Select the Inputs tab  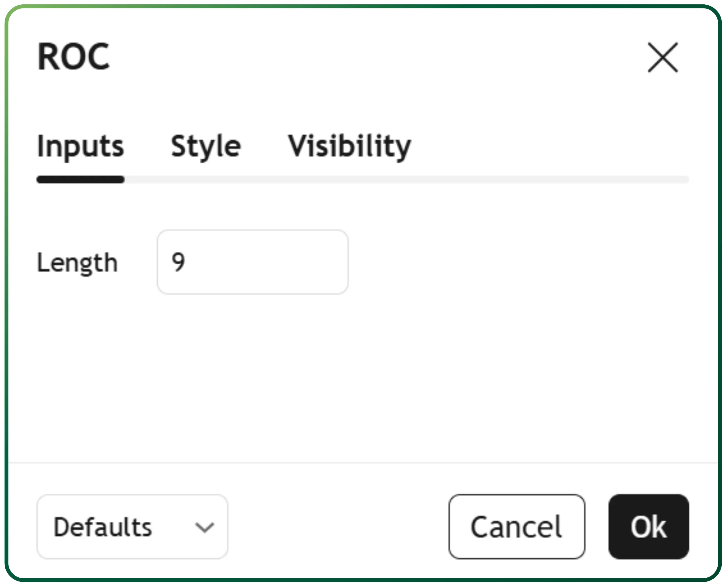(x=80, y=146)
